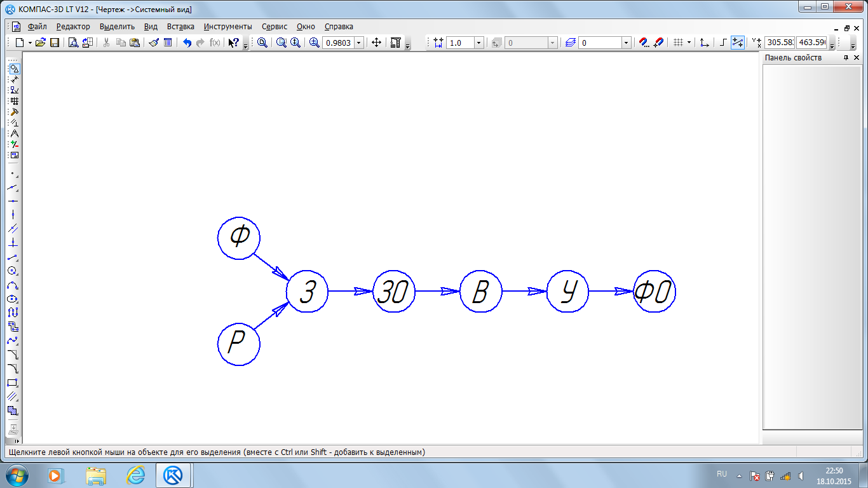868x488 pixels.
Task: Open the view scale 1.0 dropdown
Action: pos(479,43)
